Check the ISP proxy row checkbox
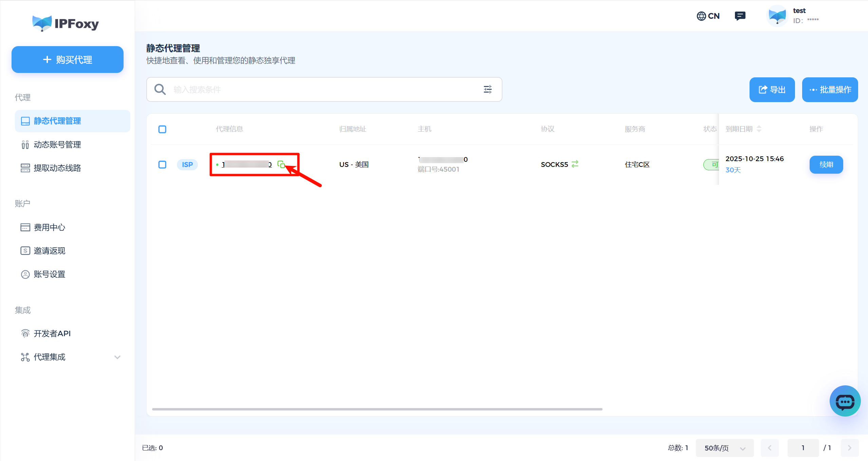The height and width of the screenshot is (461, 868). [x=162, y=165]
